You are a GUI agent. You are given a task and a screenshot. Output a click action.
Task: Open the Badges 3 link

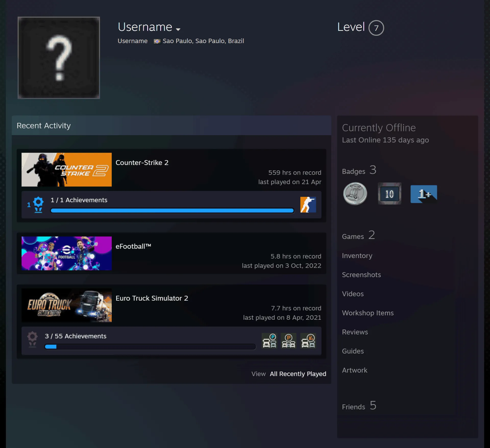click(359, 170)
